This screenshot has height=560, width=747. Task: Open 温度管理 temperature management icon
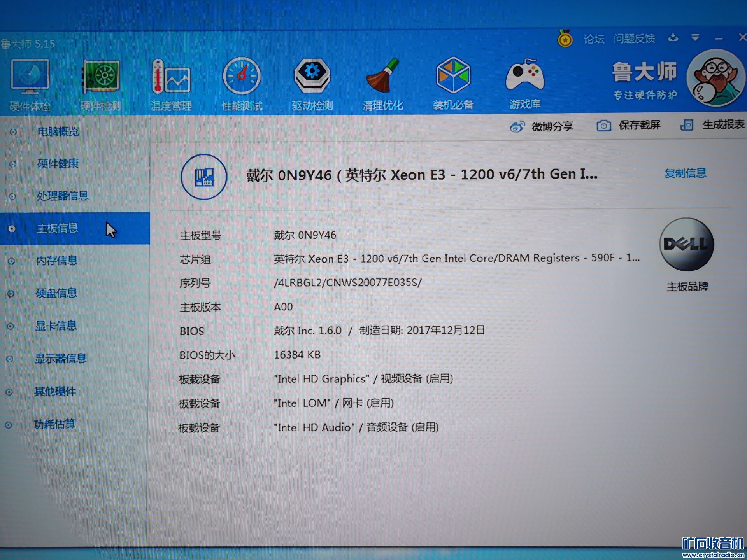point(171,77)
